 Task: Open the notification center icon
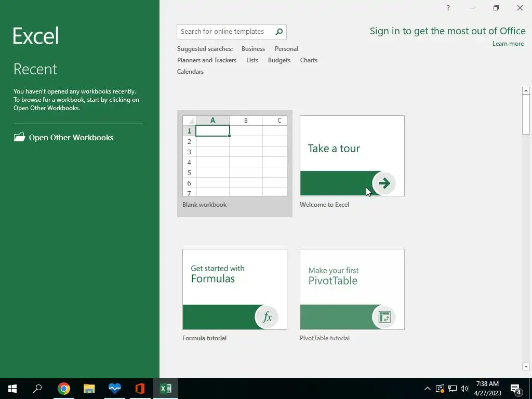point(516,389)
